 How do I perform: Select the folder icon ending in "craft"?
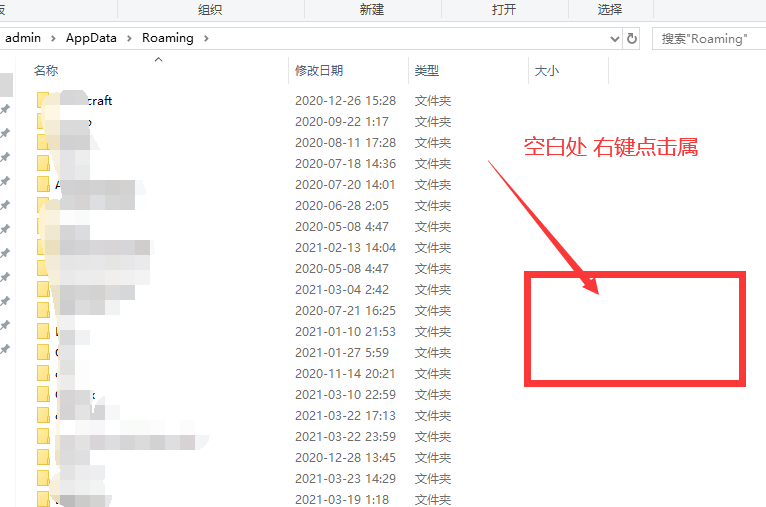click(43, 100)
